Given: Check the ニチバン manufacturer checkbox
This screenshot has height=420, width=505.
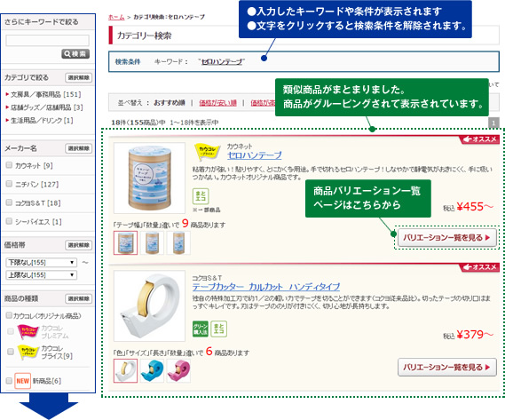Looking at the screenshot, I should tap(10, 184).
